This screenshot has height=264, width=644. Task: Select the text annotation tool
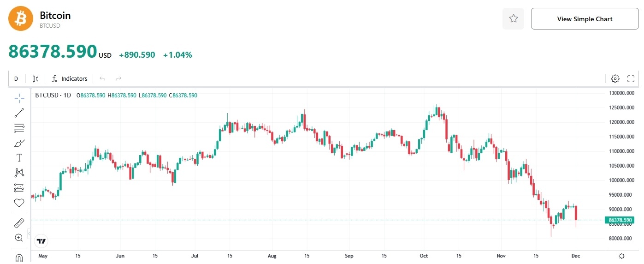point(19,158)
